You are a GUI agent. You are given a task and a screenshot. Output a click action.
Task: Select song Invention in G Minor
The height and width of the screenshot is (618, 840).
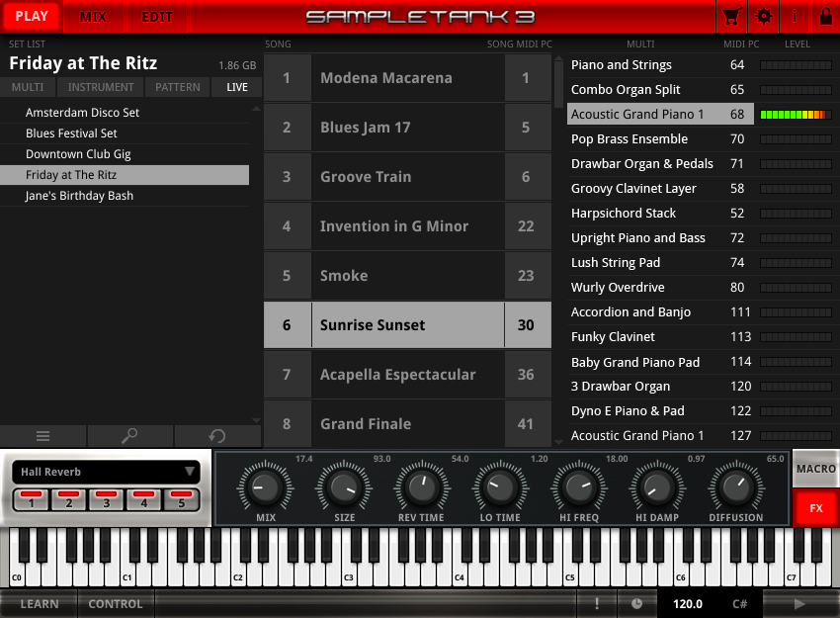(408, 226)
